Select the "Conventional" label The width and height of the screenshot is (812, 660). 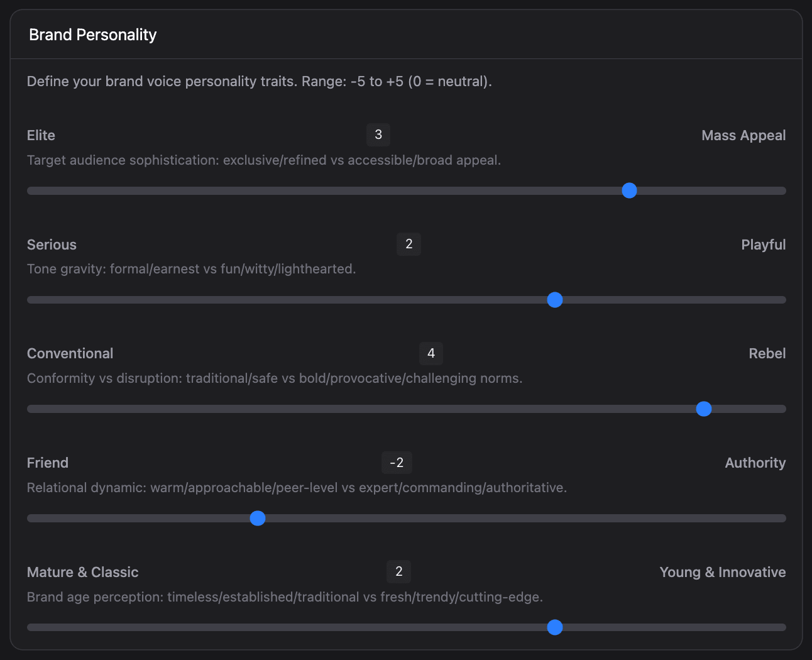pos(70,353)
